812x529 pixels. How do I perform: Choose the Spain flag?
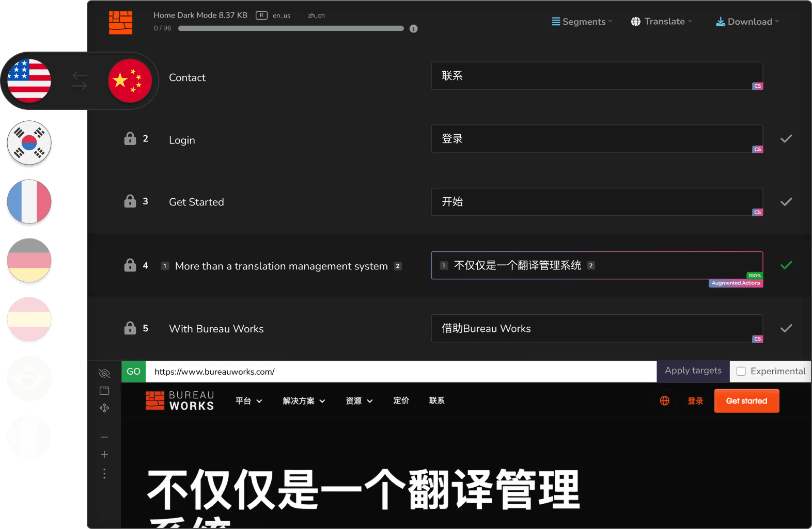(x=29, y=319)
